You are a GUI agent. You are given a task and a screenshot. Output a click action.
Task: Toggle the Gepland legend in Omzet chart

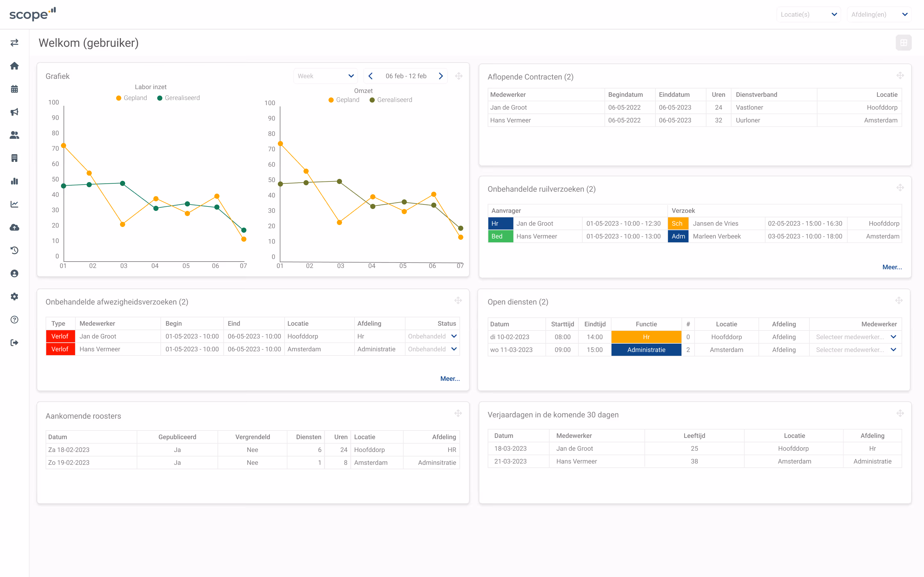click(x=344, y=100)
